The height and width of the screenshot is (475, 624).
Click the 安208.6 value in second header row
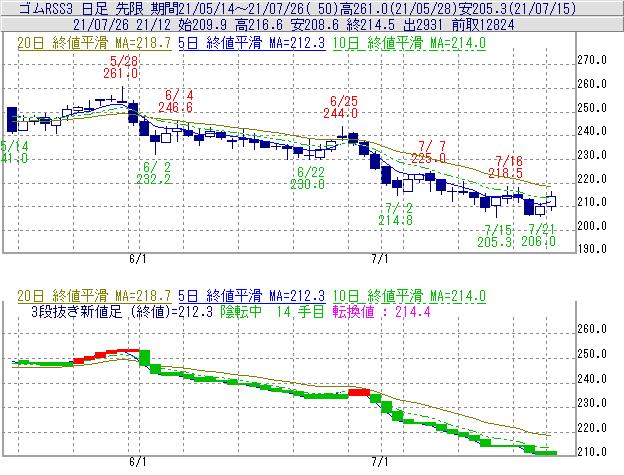pos(315,25)
